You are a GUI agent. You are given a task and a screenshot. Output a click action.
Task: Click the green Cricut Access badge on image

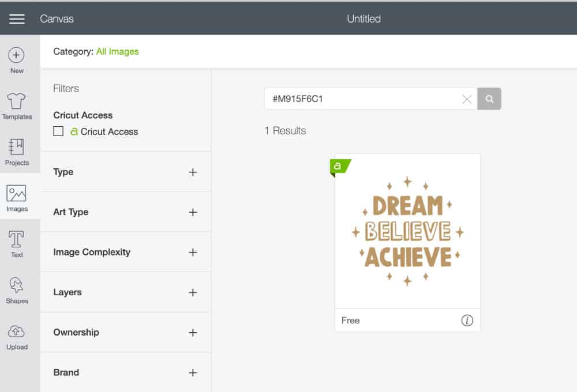pos(340,167)
